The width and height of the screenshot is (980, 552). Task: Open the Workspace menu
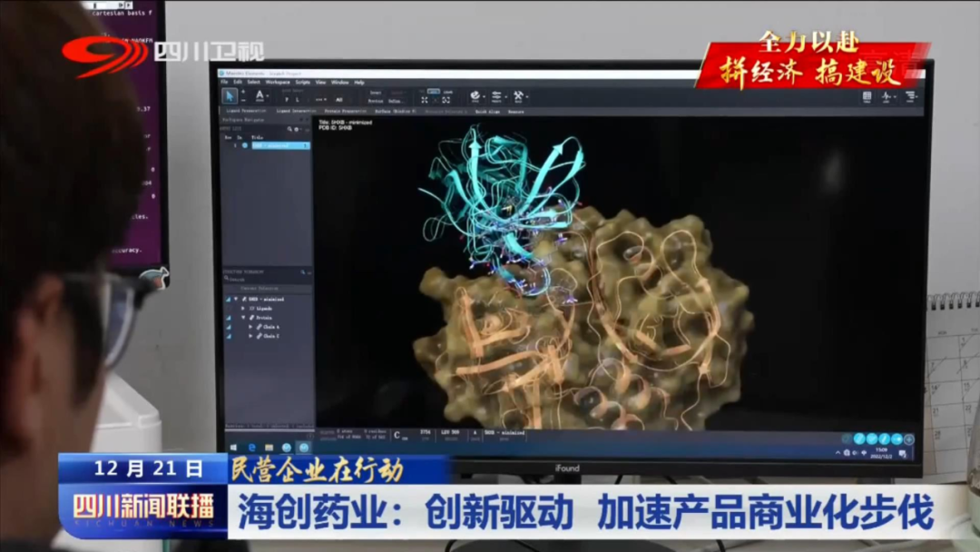point(278,82)
